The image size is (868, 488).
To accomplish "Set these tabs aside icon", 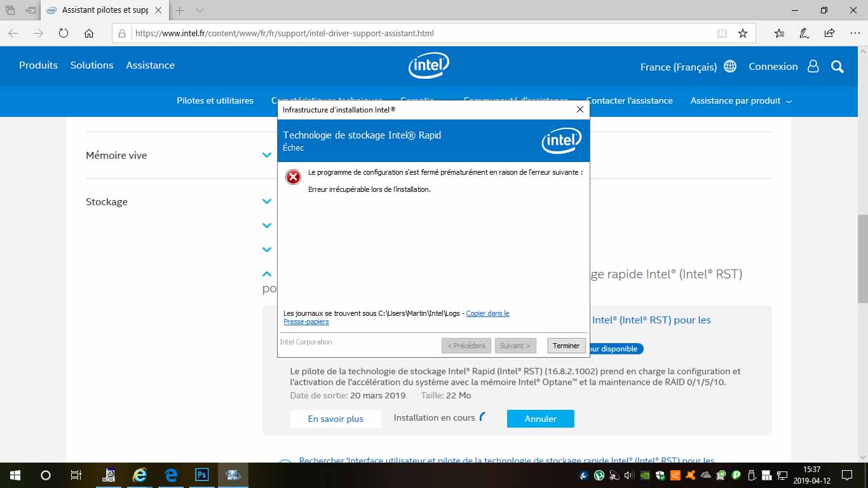I will [x=31, y=11].
